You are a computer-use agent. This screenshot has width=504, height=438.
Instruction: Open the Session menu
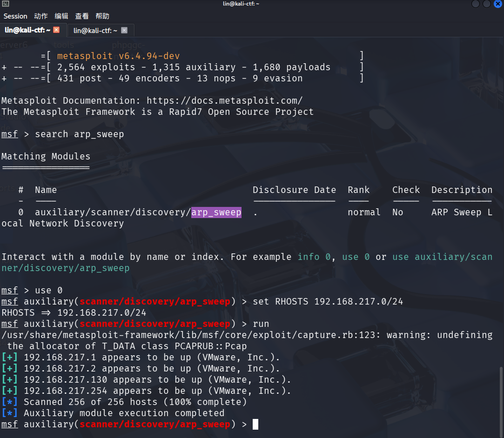click(x=15, y=16)
